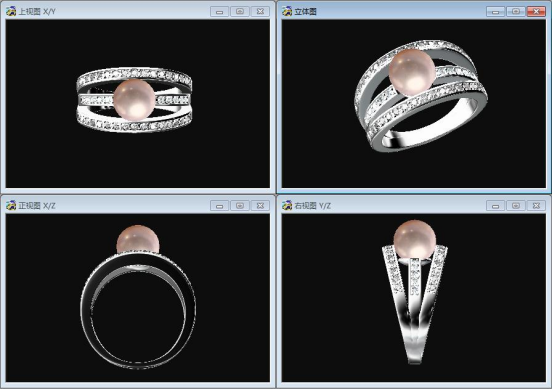Viewport: 553px width, 389px height.
Task: Maximize the 上视图 X/Y view window
Action: [x=240, y=12]
